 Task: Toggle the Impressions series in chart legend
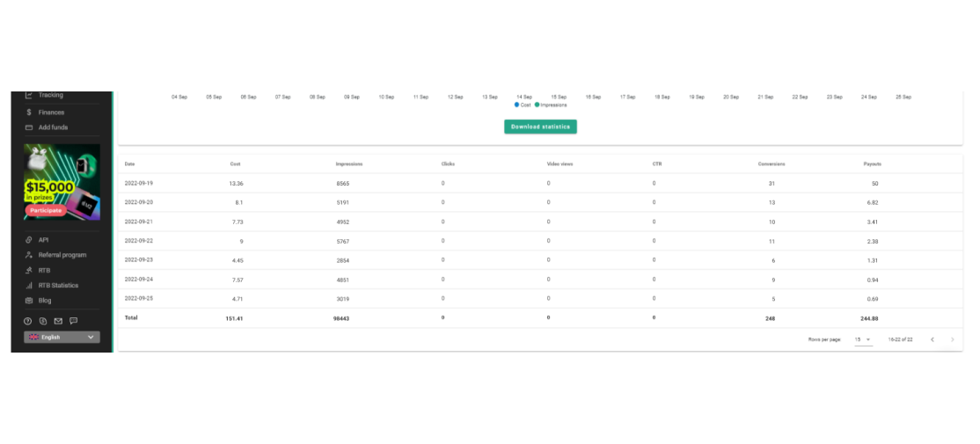point(551,105)
